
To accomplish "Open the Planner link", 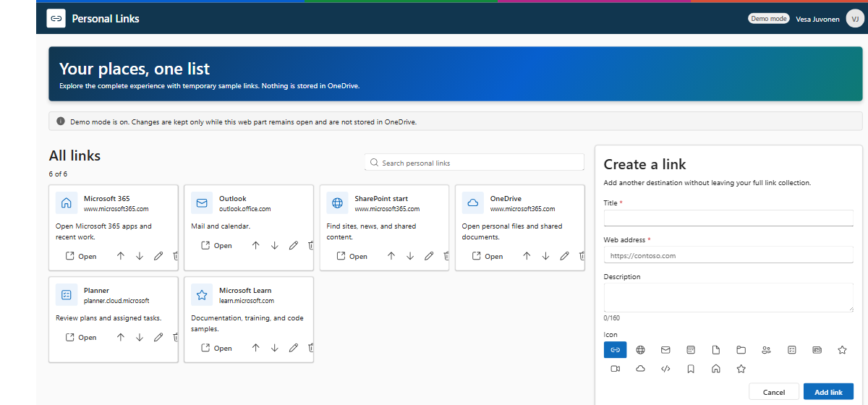I will 81,337.
